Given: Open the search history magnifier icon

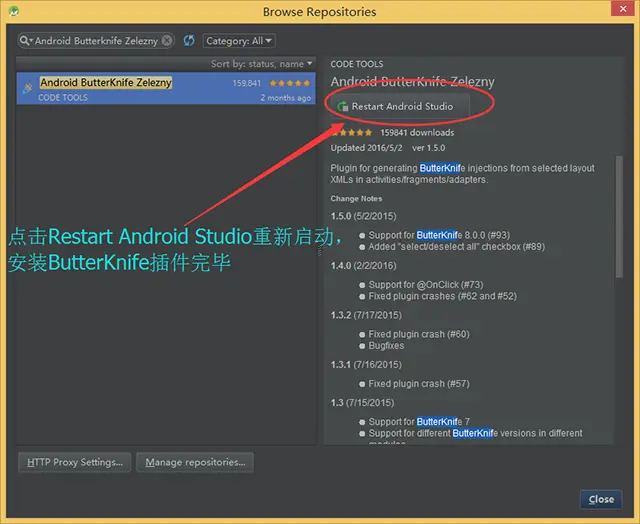Looking at the screenshot, I should tap(26, 40).
